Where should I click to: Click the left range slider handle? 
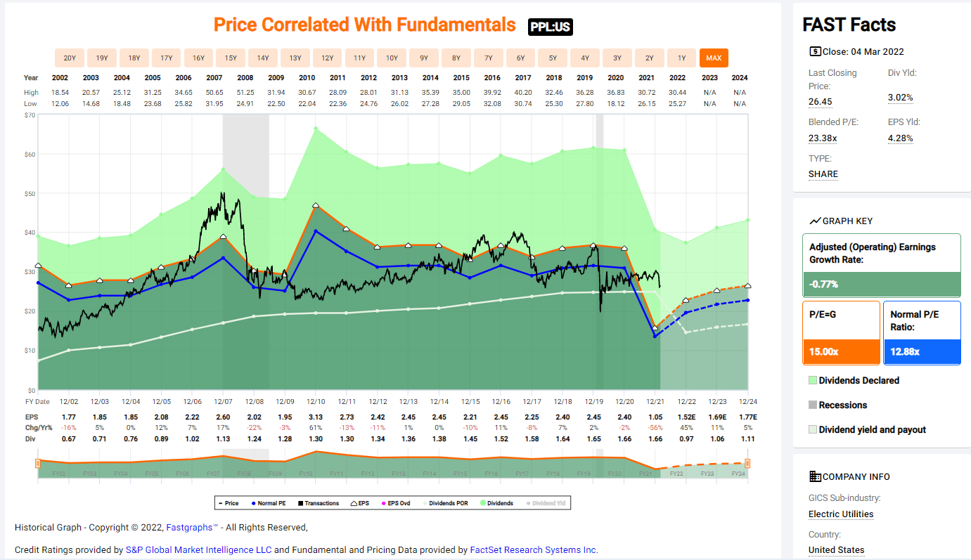tap(38, 463)
